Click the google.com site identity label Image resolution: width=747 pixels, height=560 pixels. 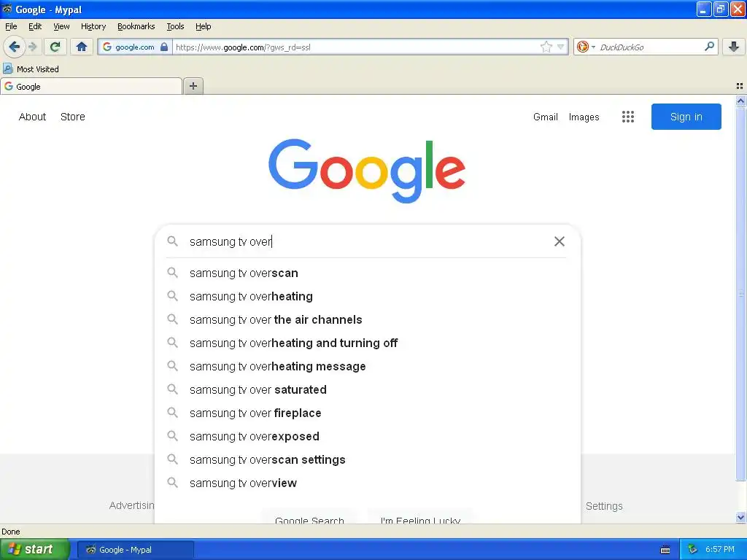pos(135,47)
